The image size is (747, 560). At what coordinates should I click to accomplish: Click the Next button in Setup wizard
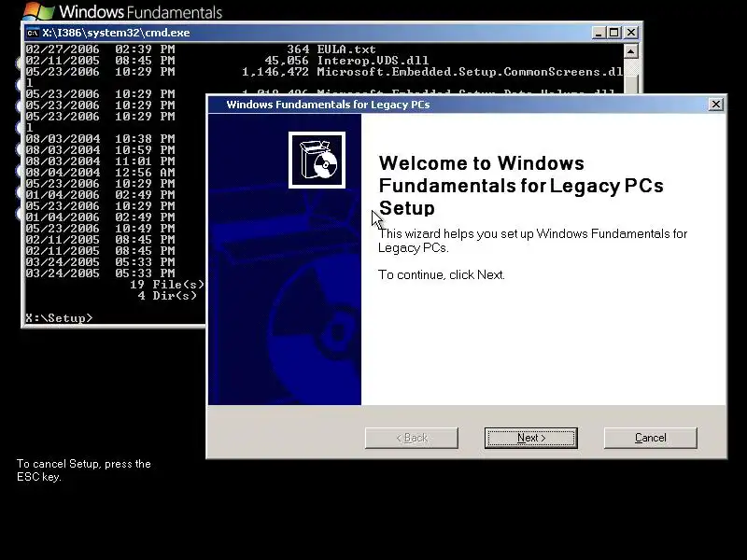(530, 438)
